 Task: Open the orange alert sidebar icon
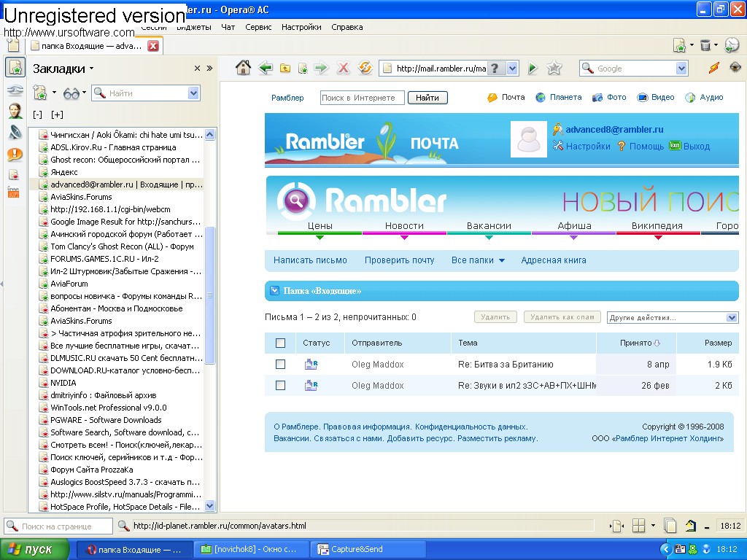tap(15, 155)
